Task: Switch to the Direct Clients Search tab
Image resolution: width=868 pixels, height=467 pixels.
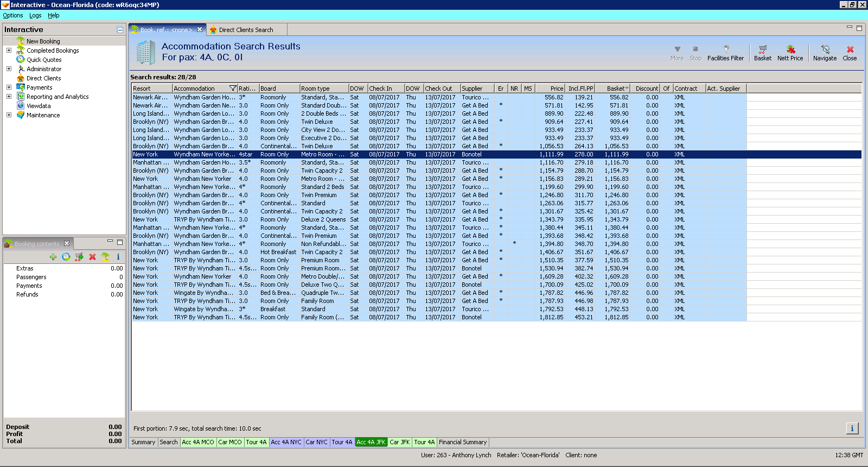Action: click(x=246, y=30)
